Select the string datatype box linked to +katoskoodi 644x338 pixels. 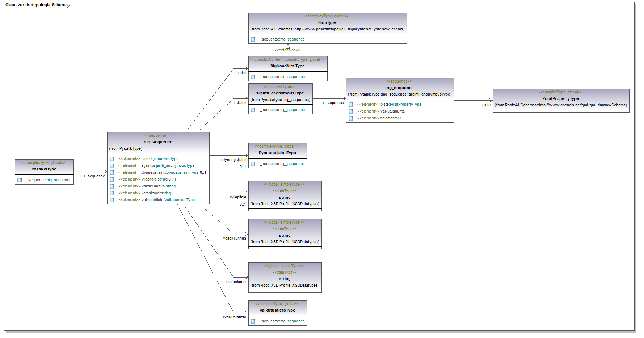coord(285,278)
